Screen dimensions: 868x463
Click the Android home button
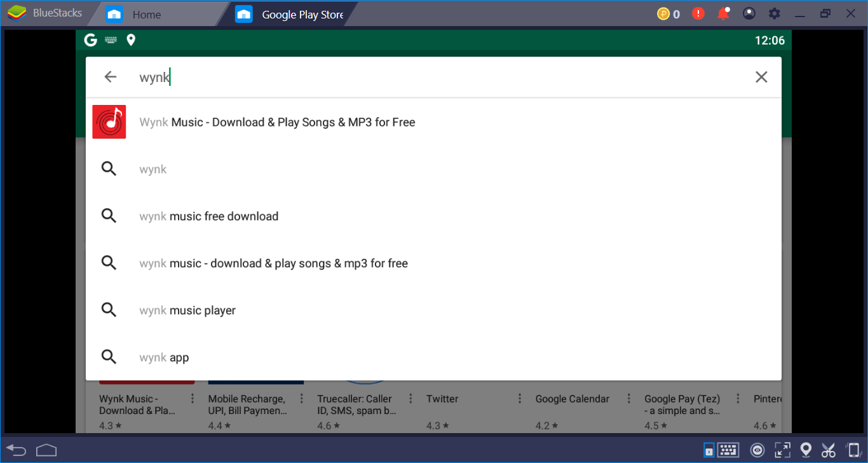(47, 450)
